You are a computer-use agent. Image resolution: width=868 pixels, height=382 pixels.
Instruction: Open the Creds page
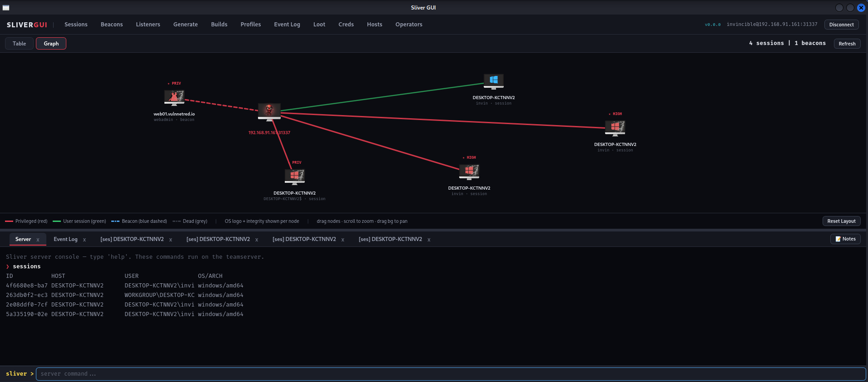[x=346, y=25]
